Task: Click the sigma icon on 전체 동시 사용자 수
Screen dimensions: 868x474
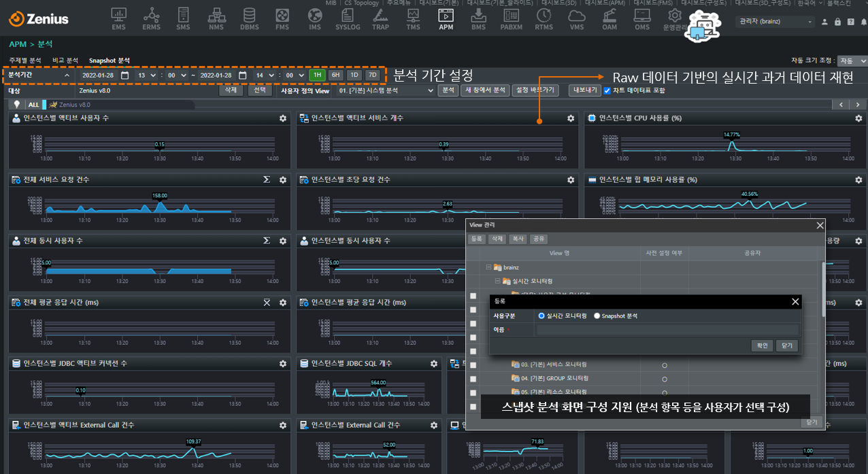Action: 267,241
